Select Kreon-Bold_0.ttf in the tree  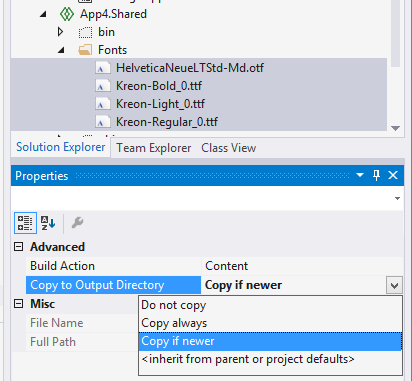point(159,86)
